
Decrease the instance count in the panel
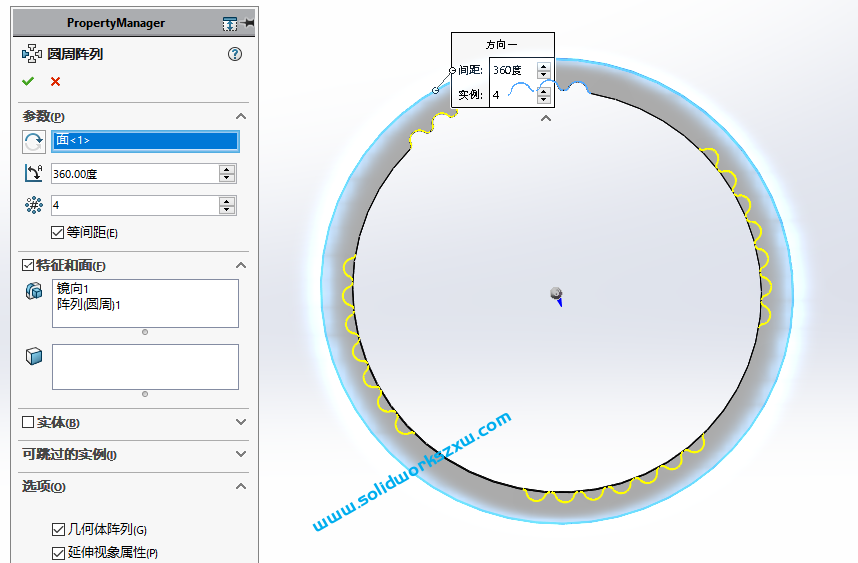227,210
